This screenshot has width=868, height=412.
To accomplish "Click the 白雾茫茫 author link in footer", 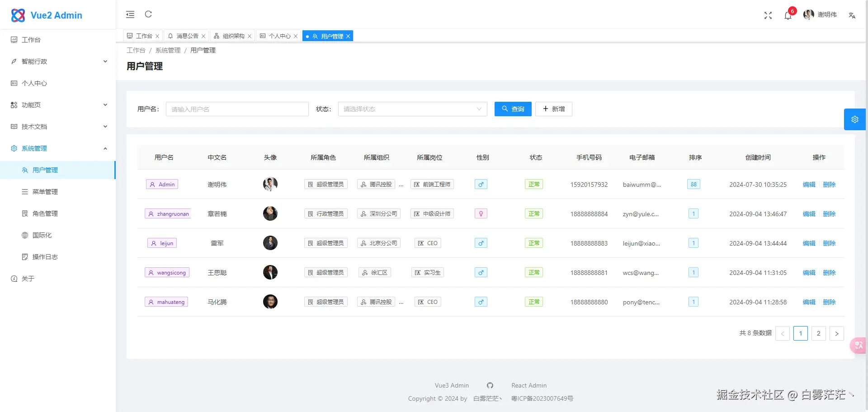I will pyautogui.click(x=487, y=398).
